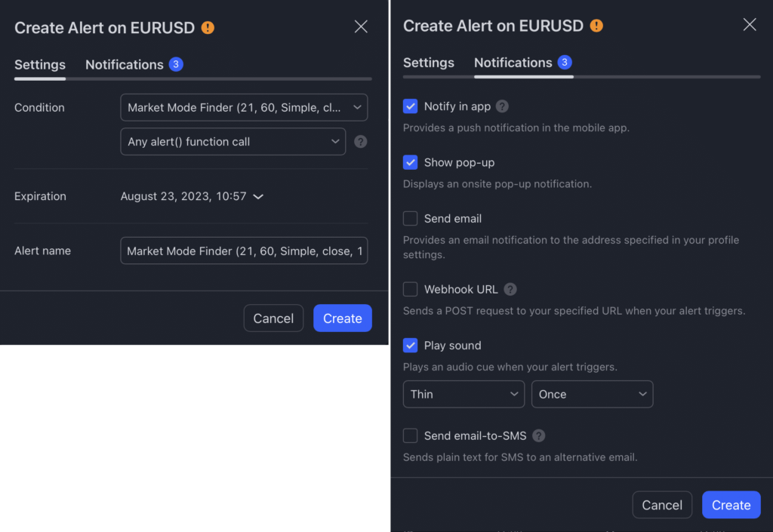The height and width of the screenshot is (532, 773).
Task: Click Create button in left dialog
Action: coord(342,318)
